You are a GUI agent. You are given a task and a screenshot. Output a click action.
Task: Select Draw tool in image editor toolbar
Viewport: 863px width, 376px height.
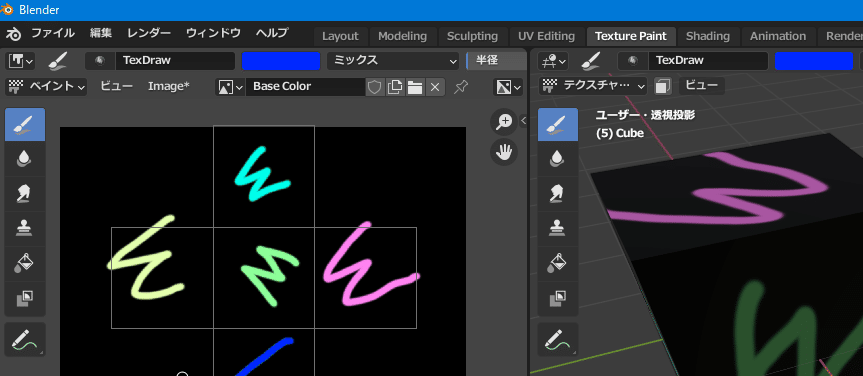[25, 125]
